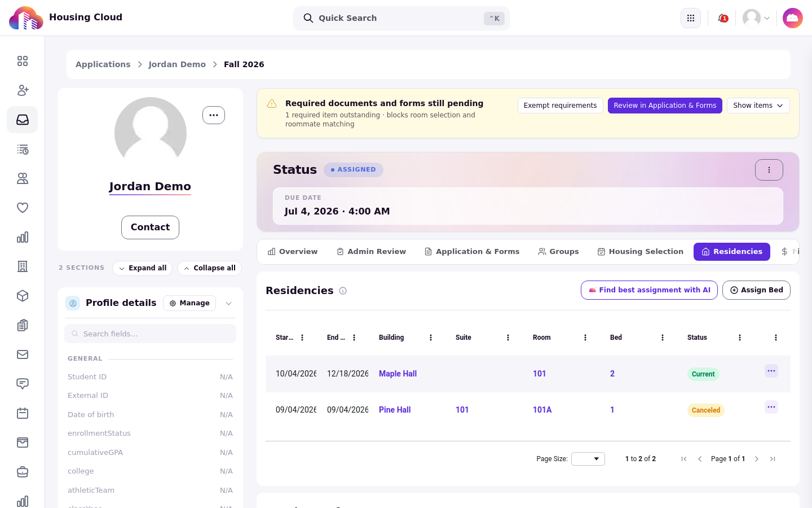
Task: Go to Applications breadcrumb
Action: (103, 64)
